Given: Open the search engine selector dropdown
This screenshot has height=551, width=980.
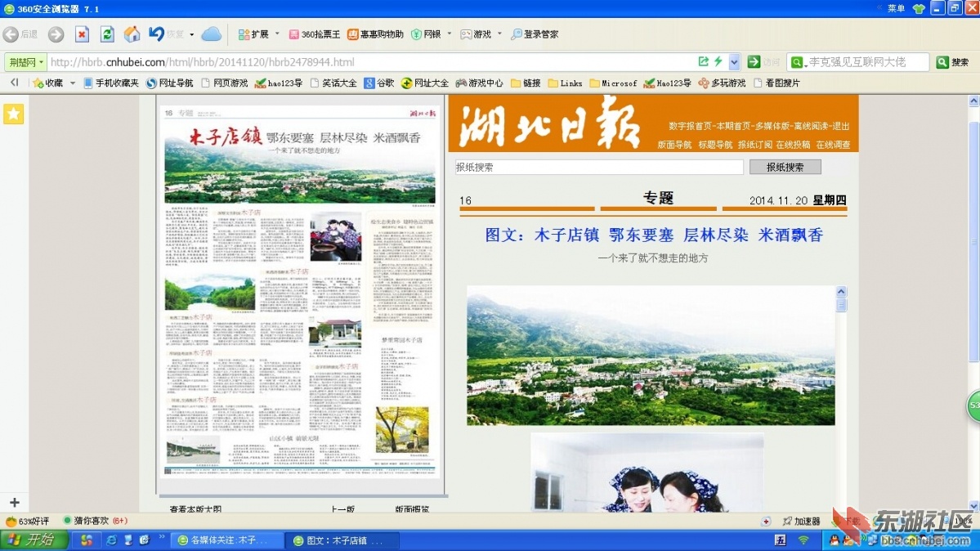Looking at the screenshot, I should tap(797, 62).
